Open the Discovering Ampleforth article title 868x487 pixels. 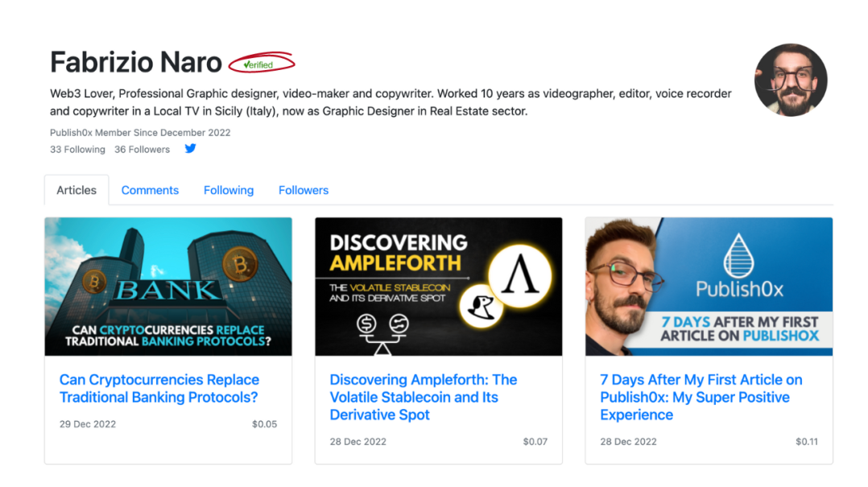tap(424, 397)
